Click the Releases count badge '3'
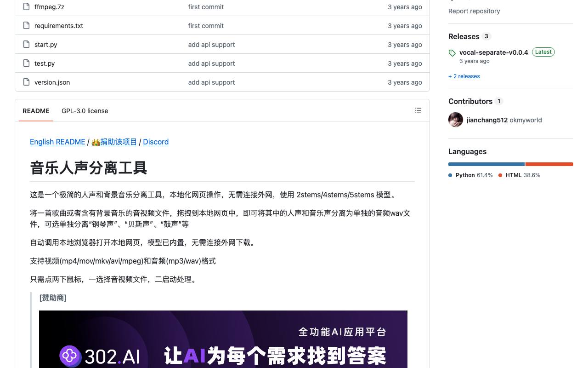The width and height of the screenshot is (588, 368). click(486, 36)
